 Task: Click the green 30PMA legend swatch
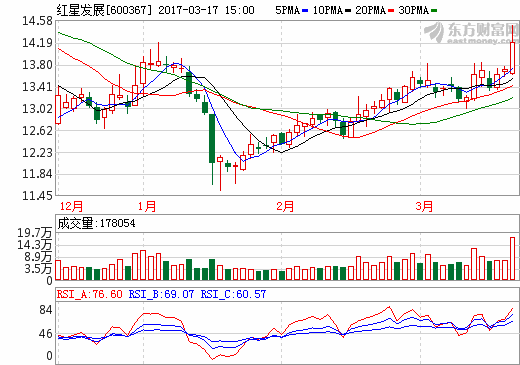(x=434, y=11)
